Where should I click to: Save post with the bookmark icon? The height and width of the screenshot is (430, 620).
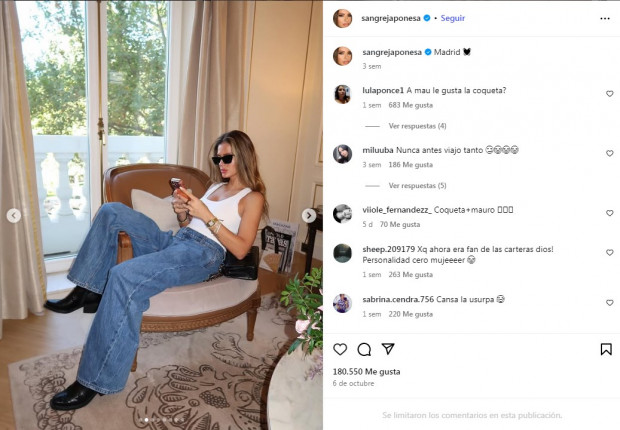[x=606, y=349]
